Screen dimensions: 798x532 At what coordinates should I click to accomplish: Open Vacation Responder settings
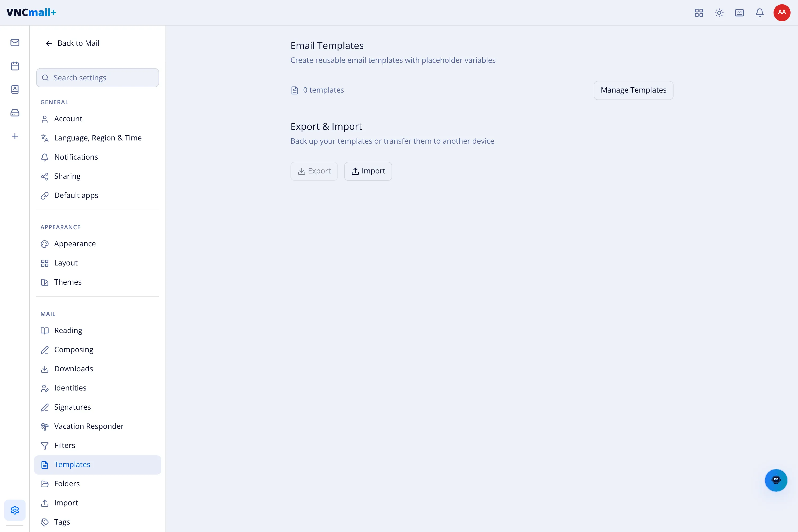click(x=98, y=426)
